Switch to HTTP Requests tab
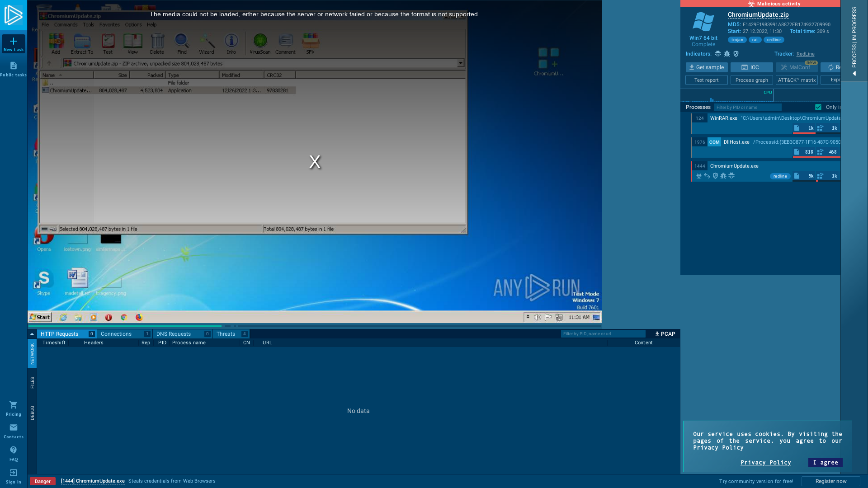 (x=67, y=334)
